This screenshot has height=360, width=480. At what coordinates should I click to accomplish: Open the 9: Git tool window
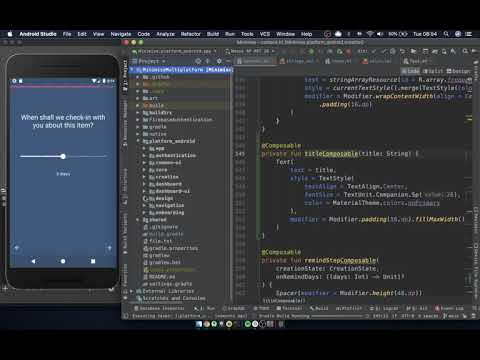click(x=417, y=308)
